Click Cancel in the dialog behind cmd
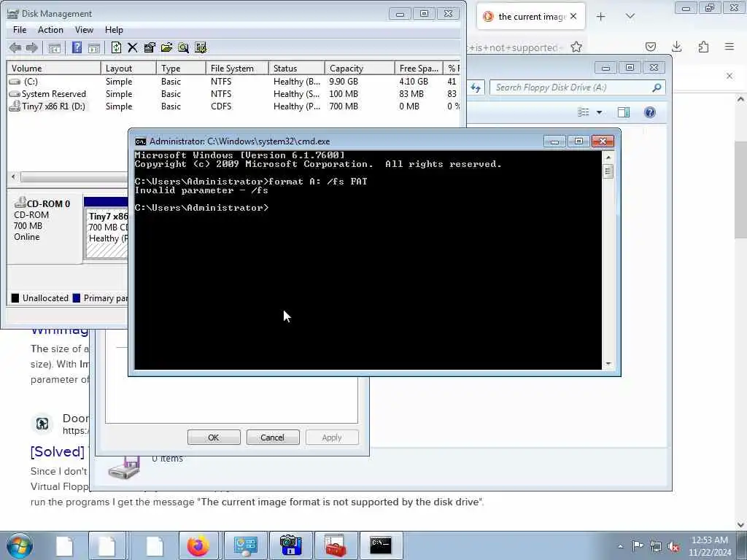The width and height of the screenshot is (747, 560). pos(273,437)
